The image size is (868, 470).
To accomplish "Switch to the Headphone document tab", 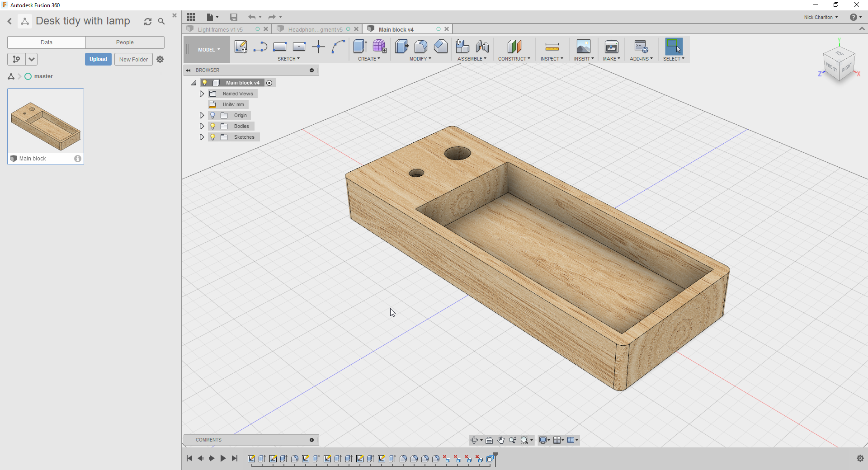I will (x=315, y=29).
